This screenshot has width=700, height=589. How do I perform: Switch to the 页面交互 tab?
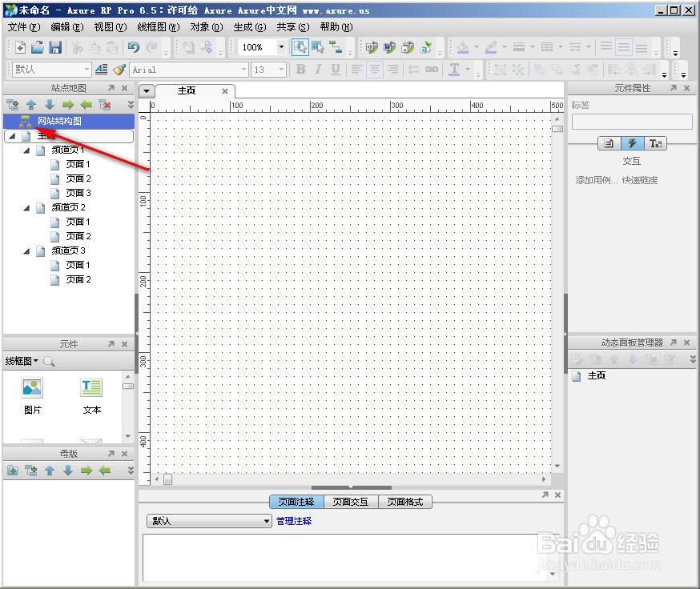(x=351, y=502)
